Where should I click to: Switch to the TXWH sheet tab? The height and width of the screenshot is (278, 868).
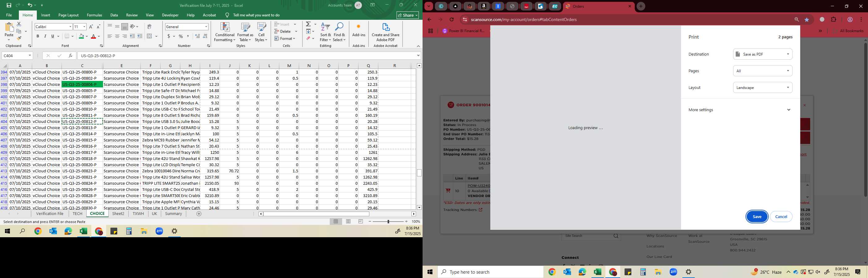pyautogui.click(x=138, y=214)
